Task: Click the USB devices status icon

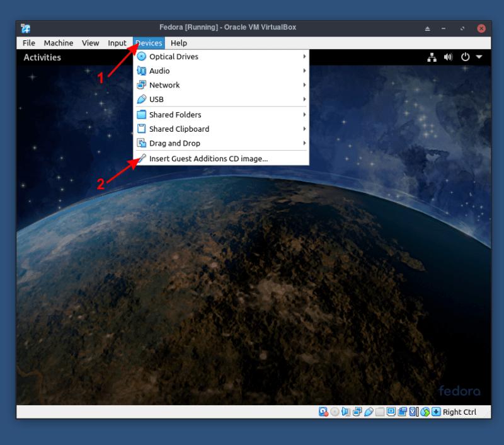Action: [369, 412]
